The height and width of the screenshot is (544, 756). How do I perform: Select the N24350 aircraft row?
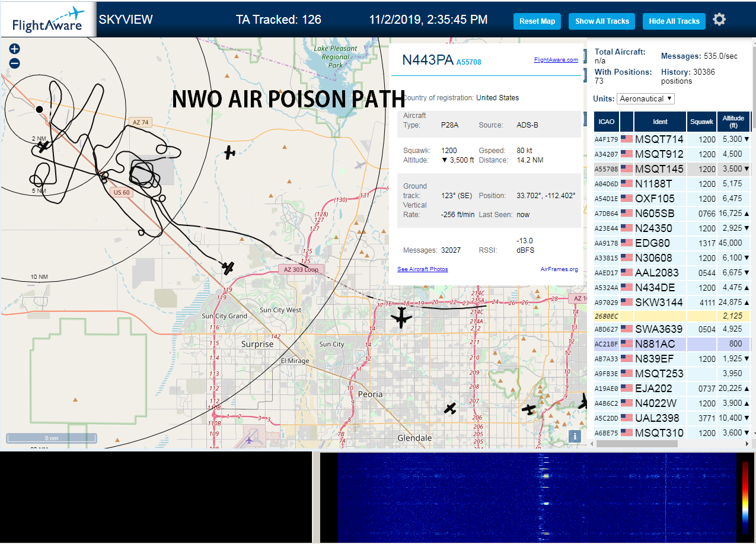pyautogui.click(x=672, y=228)
